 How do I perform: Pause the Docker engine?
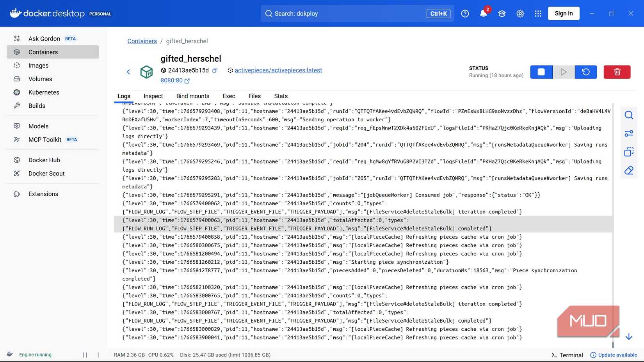click(x=85, y=355)
